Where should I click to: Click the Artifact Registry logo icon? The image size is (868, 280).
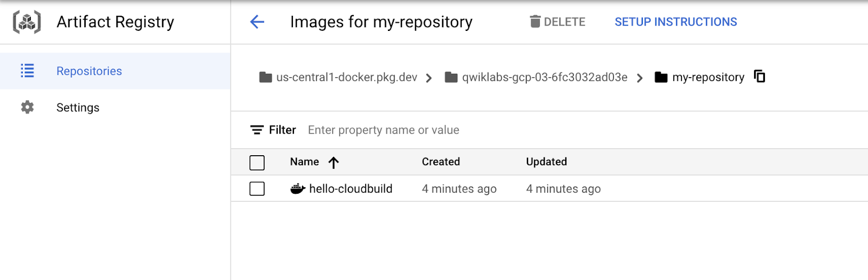27,22
